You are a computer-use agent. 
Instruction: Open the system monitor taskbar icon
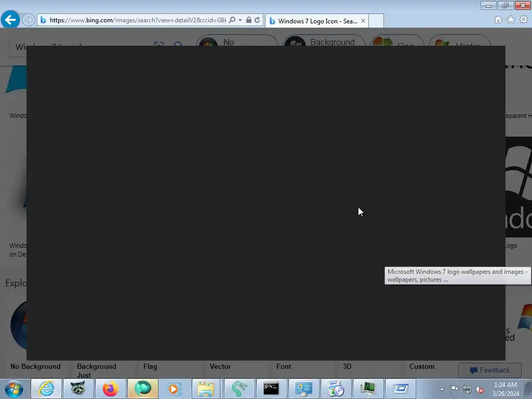coord(368,389)
